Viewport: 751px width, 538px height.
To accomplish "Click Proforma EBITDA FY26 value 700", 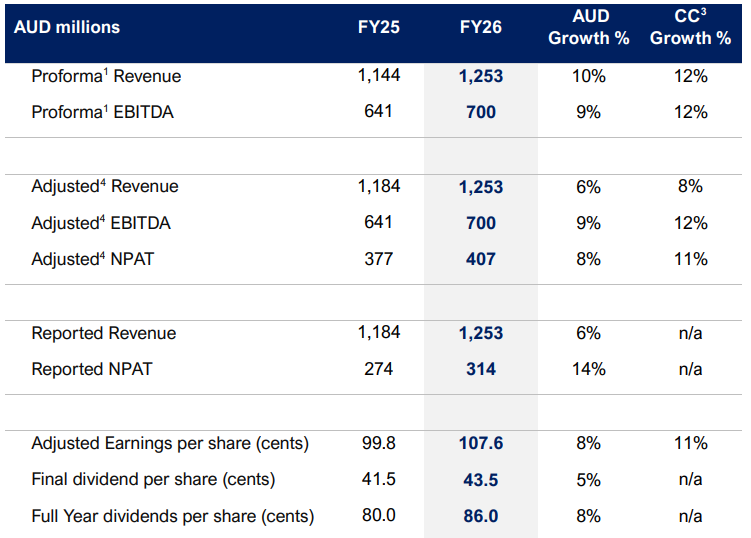I will [481, 112].
